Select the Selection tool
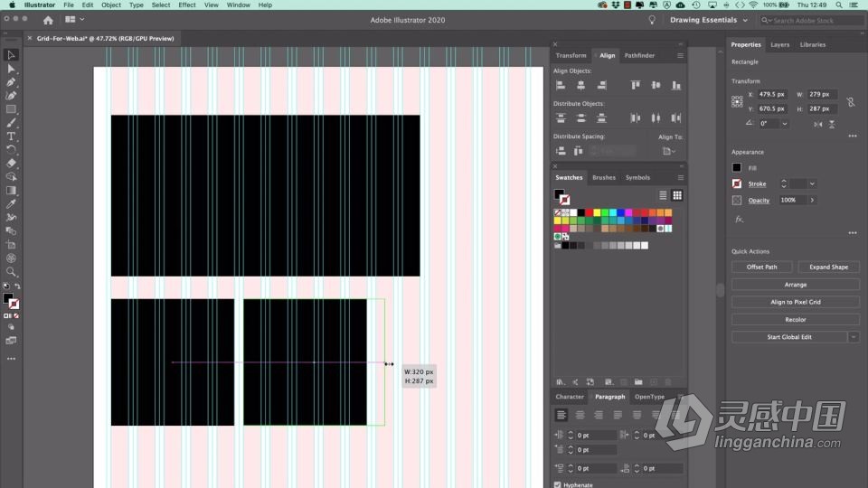The height and width of the screenshot is (488, 868). pos(11,55)
